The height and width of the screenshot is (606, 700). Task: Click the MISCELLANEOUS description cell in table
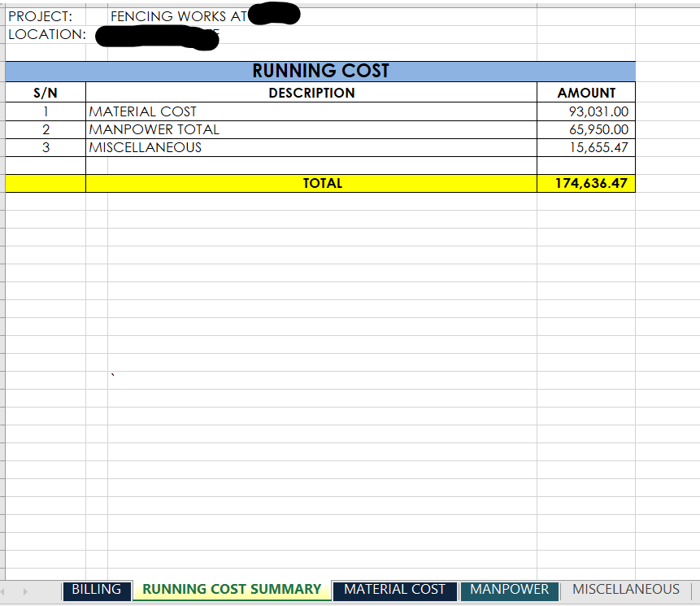(x=146, y=148)
